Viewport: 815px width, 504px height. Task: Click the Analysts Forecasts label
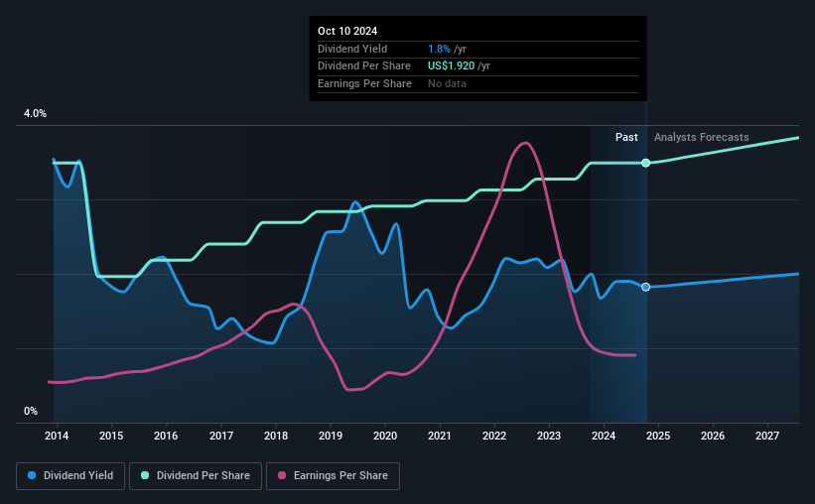click(701, 137)
